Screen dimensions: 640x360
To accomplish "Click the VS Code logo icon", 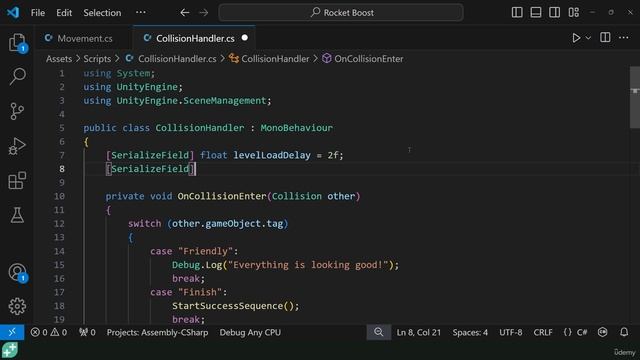I will coord(13,12).
